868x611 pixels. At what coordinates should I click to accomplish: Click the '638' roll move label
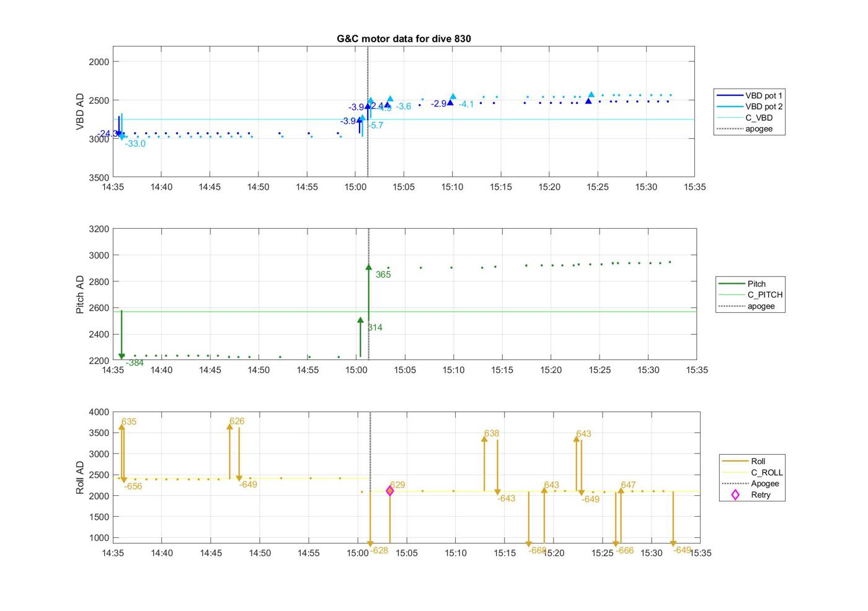[x=492, y=434]
